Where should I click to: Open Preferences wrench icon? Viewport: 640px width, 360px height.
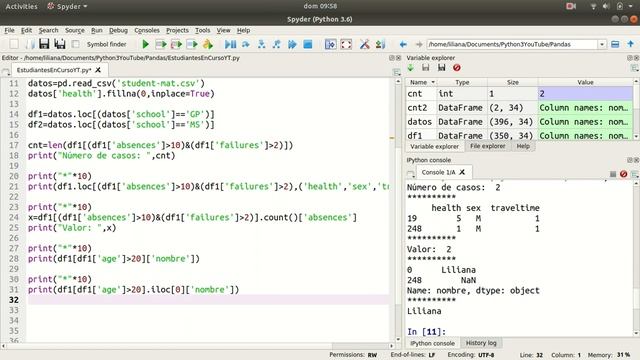[x=364, y=44]
